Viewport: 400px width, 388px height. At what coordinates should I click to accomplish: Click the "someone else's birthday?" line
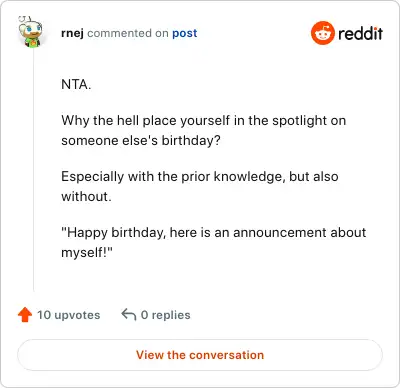click(141, 140)
